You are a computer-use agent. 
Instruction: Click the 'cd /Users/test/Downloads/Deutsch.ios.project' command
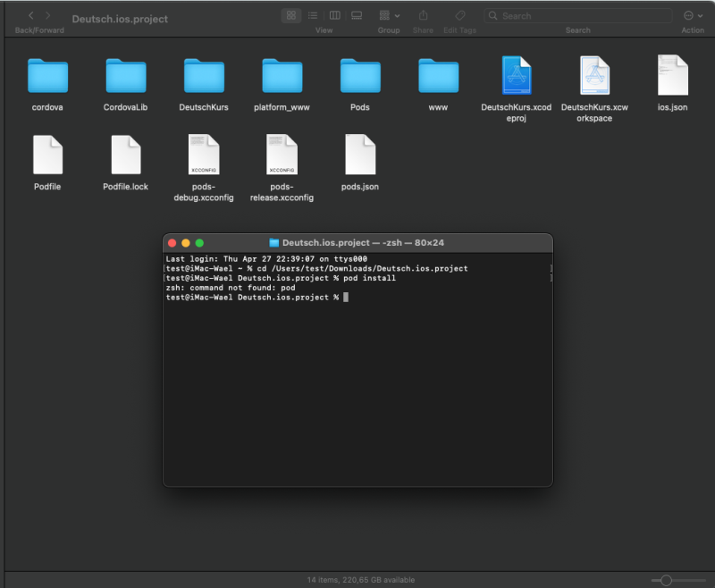click(363, 268)
